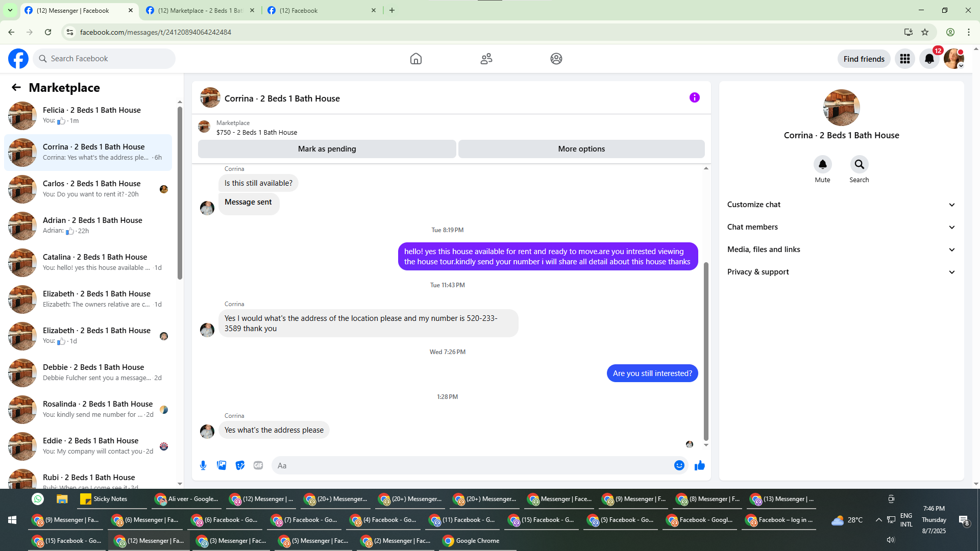The image size is (980, 551).
Task: Click Find friends button
Action: point(864,59)
